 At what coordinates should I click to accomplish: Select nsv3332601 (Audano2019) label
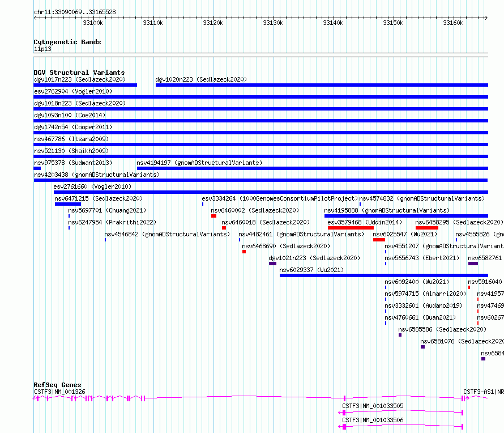pyautogui.click(x=424, y=305)
